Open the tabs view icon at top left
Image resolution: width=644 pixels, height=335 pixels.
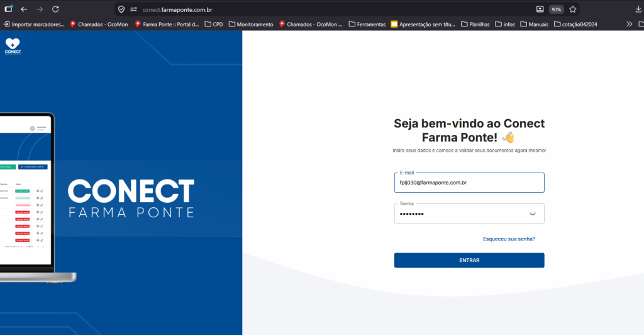[x=8, y=9]
